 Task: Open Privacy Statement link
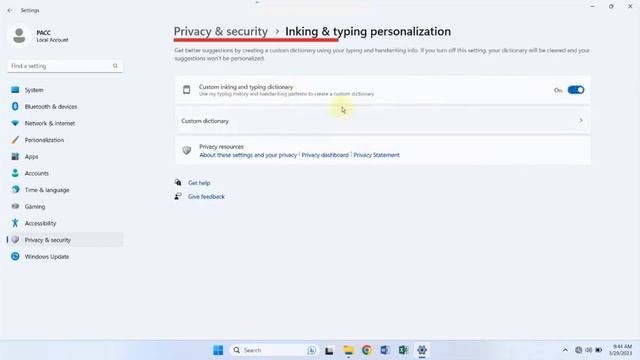(376, 155)
